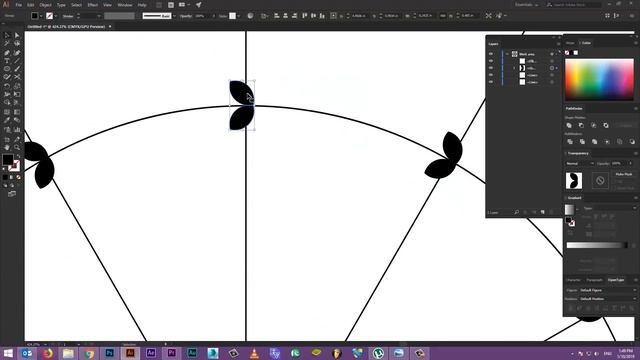Select the Magic Wand tool
The image size is (640, 360).
(x=7, y=43)
